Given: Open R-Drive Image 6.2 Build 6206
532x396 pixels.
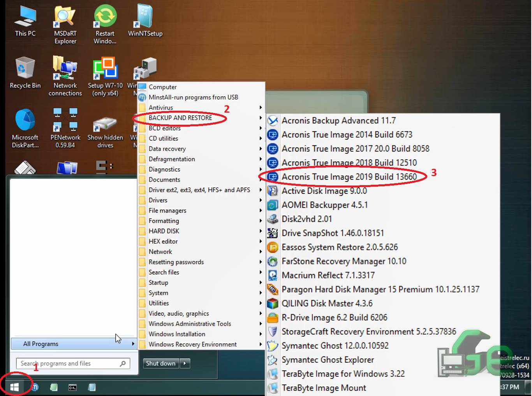Looking at the screenshot, I should (x=382, y=317).
